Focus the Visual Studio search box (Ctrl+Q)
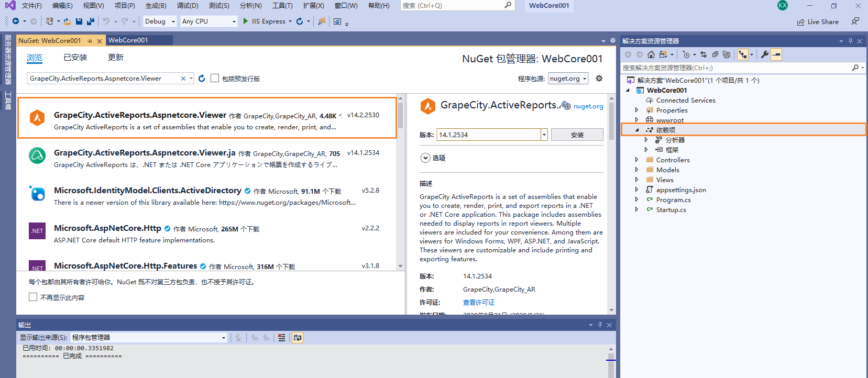The image size is (868, 378). pos(457,6)
